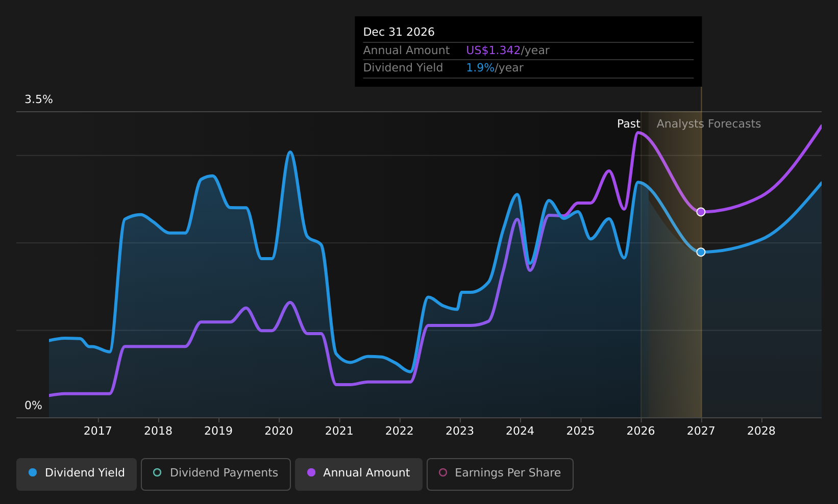Image resolution: width=838 pixels, height=504 pixels.
Task: Click the 0% y-axis label
Action: click(x=34, y=406)
